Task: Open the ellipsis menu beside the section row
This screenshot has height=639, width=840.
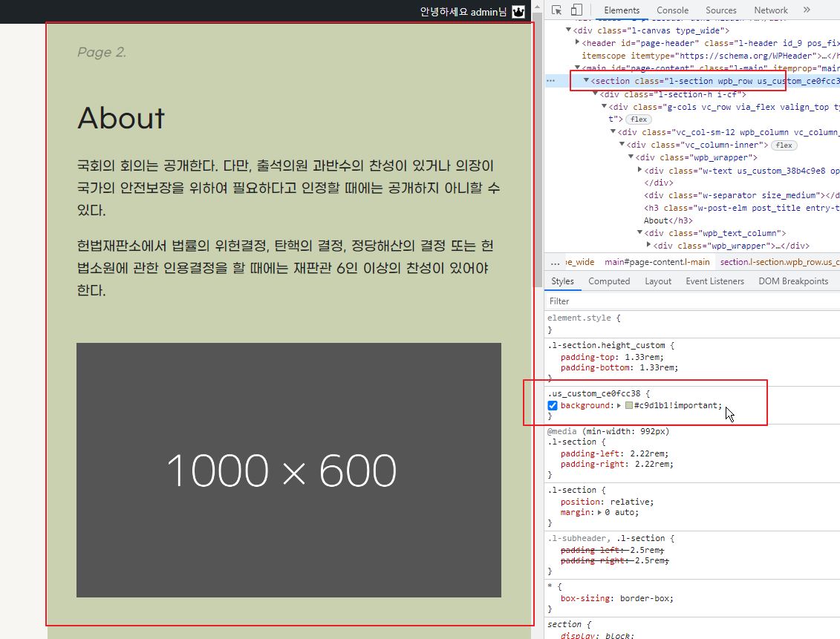Action: click(x=550, y=81)
